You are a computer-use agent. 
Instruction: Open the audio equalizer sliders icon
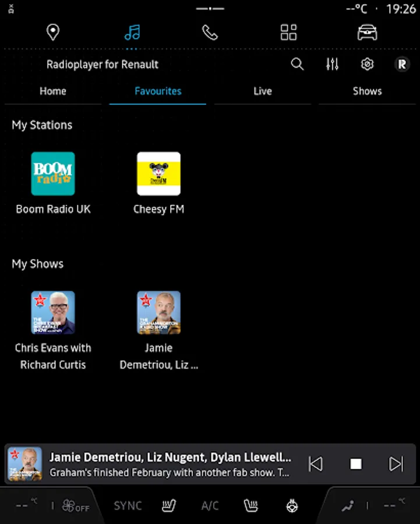(x=332, y=64)
